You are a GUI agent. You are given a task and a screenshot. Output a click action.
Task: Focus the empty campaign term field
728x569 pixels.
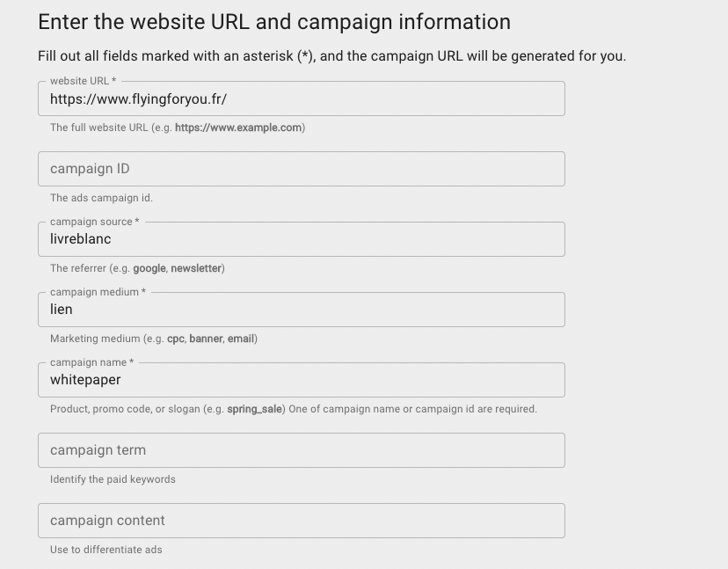pyautogui.click(x=301, y=450)
